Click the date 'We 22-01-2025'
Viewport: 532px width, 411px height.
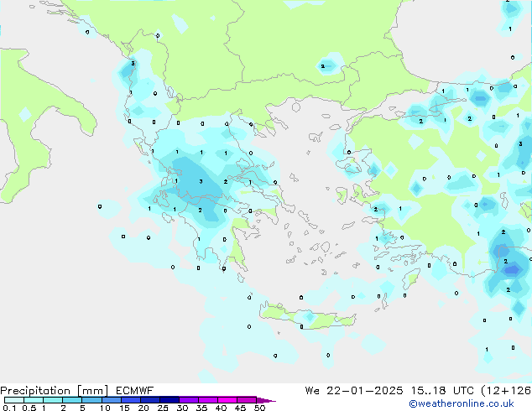coord(354,391)
